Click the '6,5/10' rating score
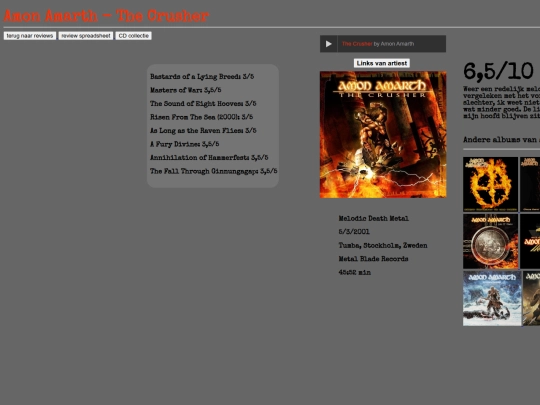The width and height of the screenshot is (540, 405). 498,72
